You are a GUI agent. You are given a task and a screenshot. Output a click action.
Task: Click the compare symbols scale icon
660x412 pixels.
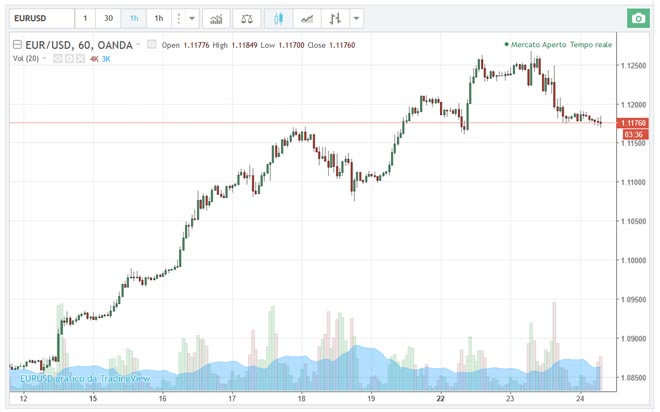[247, 18]
